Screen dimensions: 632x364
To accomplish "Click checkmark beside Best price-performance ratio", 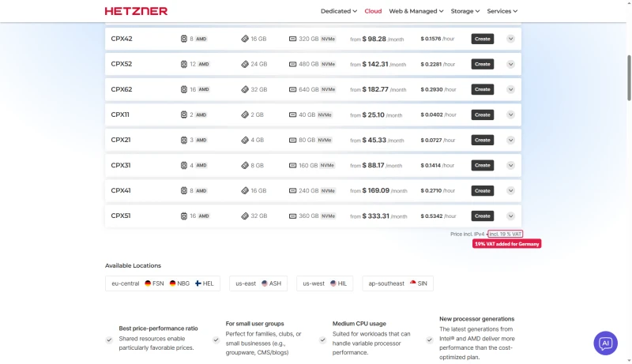I will (109, 340).
